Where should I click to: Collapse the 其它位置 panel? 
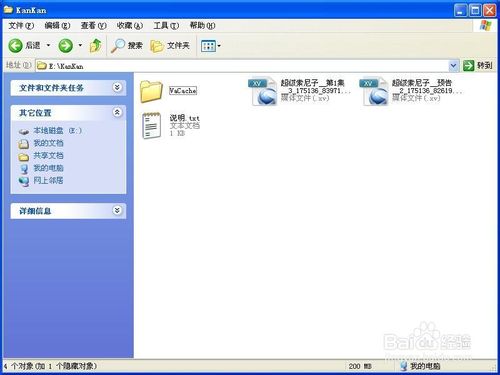117,113
